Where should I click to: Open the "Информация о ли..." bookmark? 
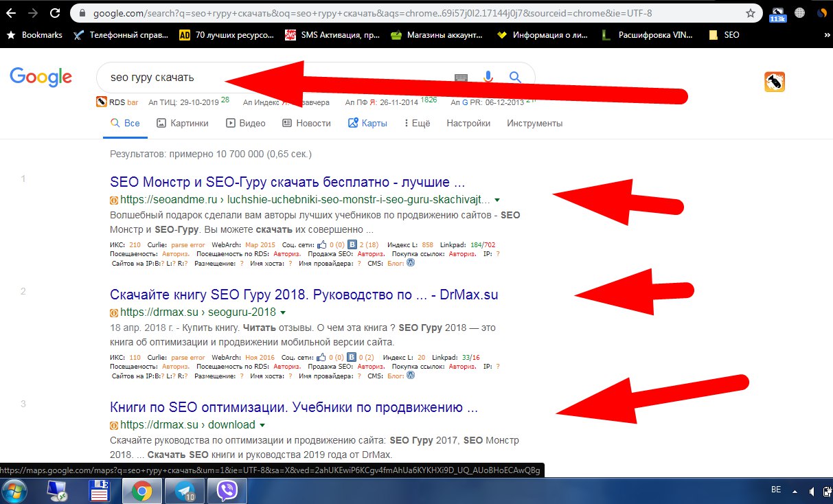pos(541,34)
